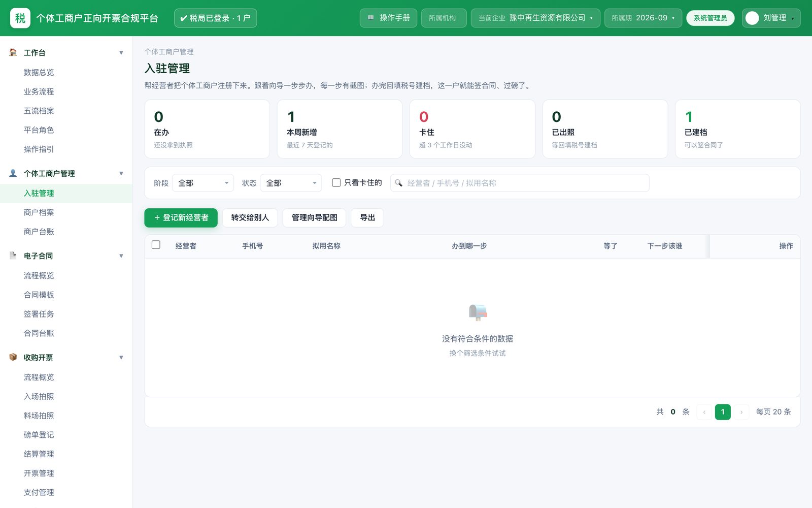Viewport: 812px width, 508px height.
Task: Select 入驻管理 in sidebar
Action: pos(66,193)
